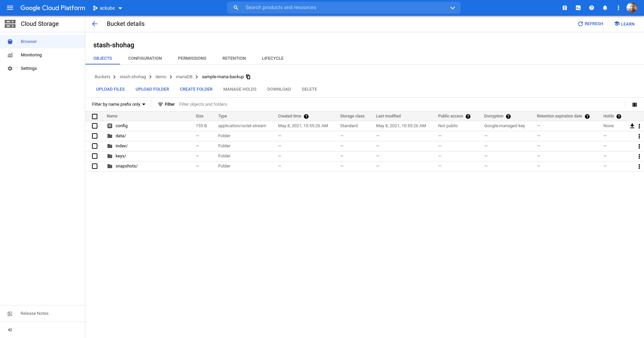Open more actions for snapshots/ folder
Screen dimensions: 644x338
[x=639, y=166]
